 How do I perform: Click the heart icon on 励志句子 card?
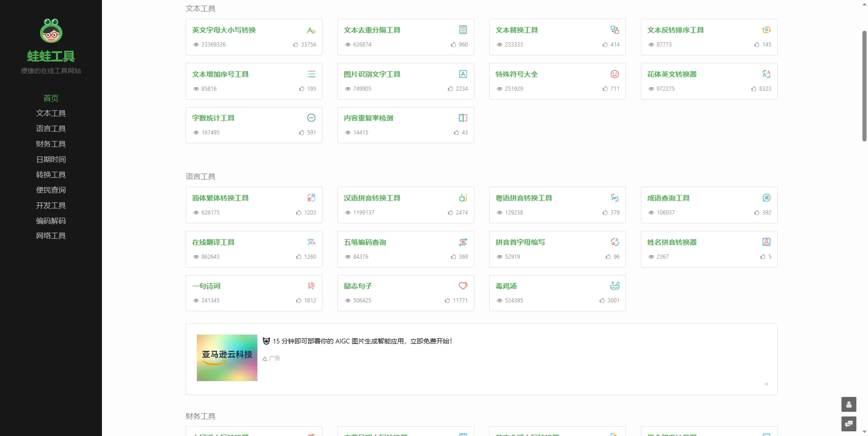point(463,286)
